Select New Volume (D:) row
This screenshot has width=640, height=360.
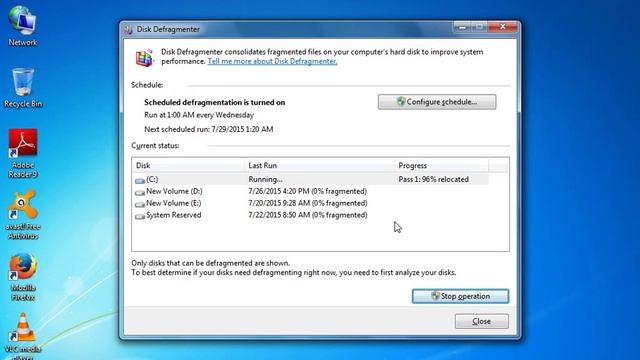[x=310, y=191]
